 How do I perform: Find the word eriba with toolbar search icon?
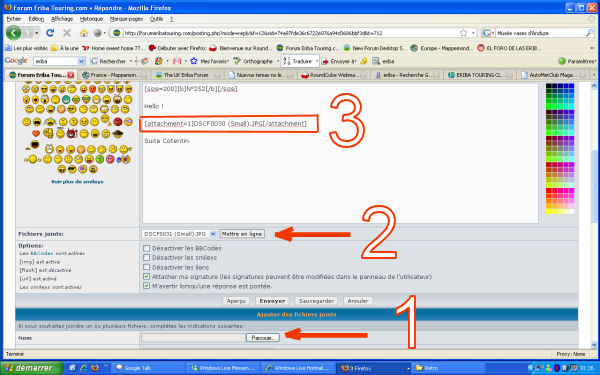(x=383, y=61)
